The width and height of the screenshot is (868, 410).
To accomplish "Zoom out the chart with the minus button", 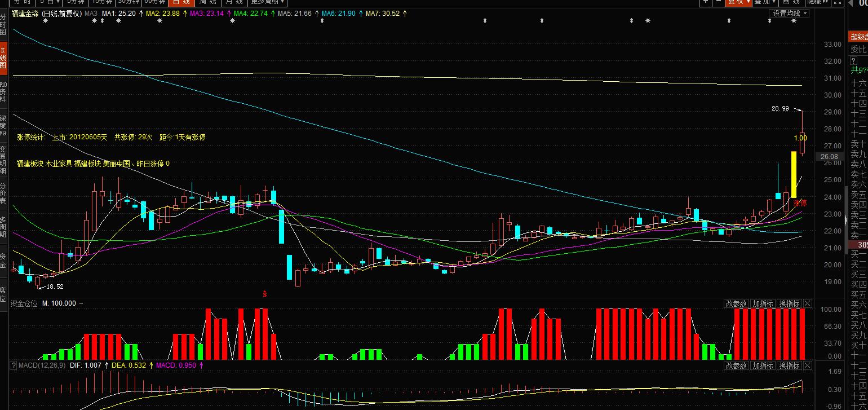I will pyautogui.click(x=718, y=2).
